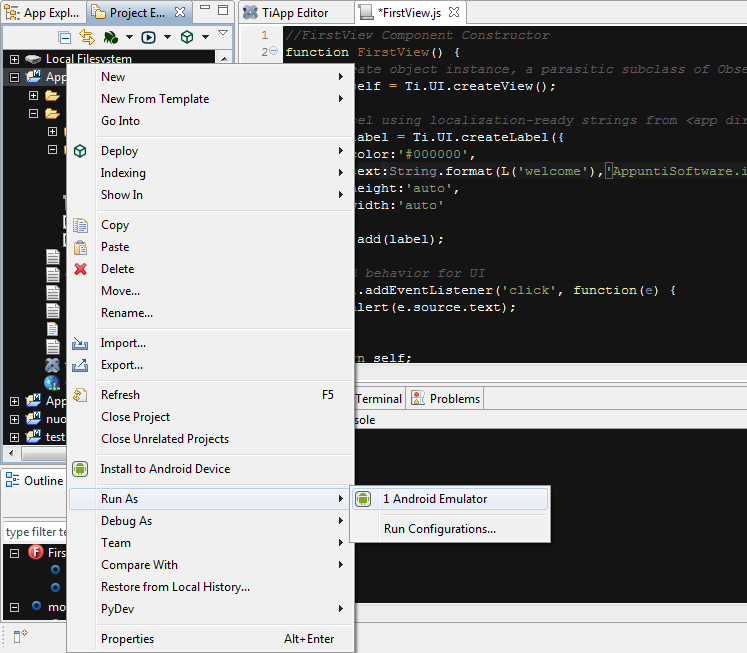The image size is (747, 653).
Task: Click the Import tray icon
Action: pyautogui.click(x=80, y=343)
